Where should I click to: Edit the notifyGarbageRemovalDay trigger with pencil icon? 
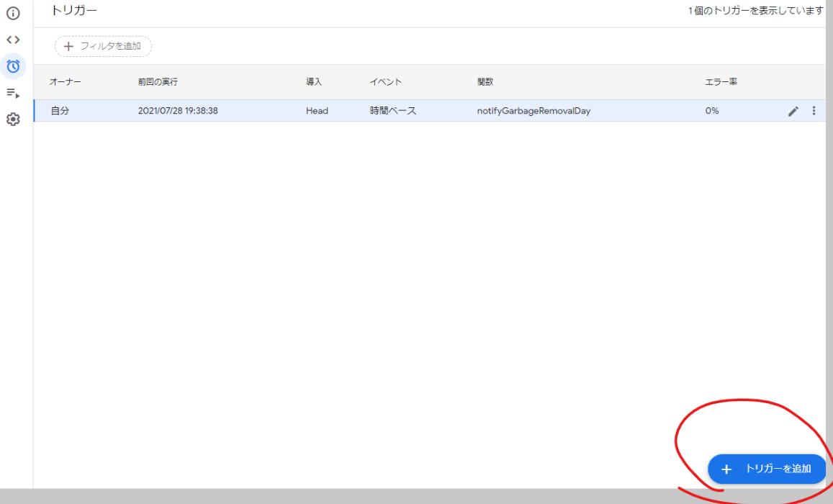793,111
